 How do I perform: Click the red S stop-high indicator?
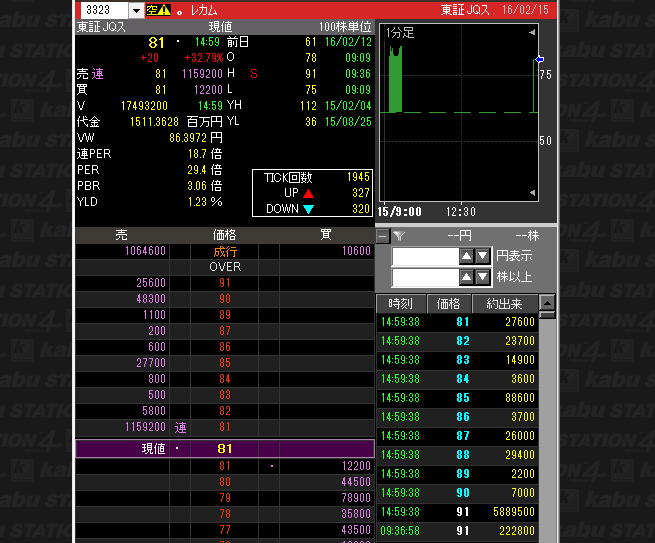tap(254, 74)
